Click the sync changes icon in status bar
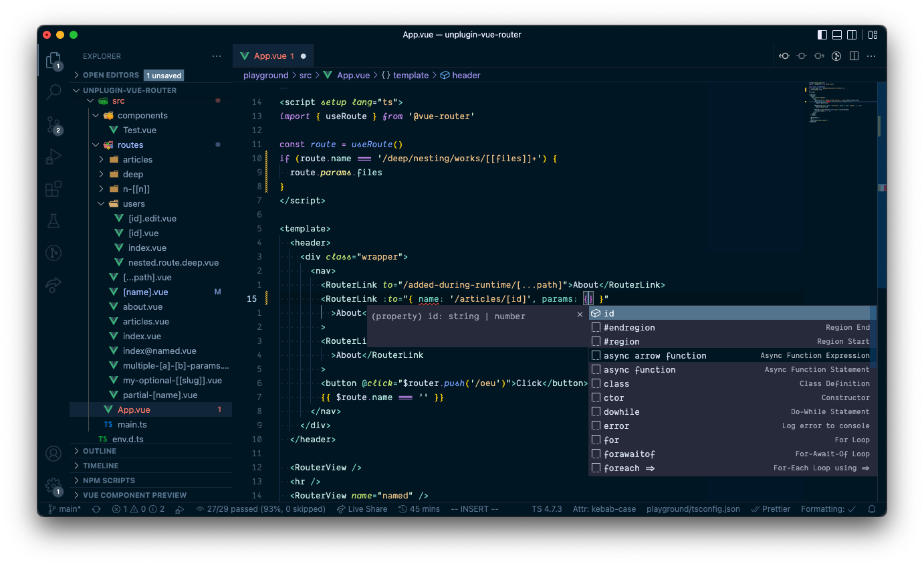This screenshot has width=924, height=566. coord(96,509)
